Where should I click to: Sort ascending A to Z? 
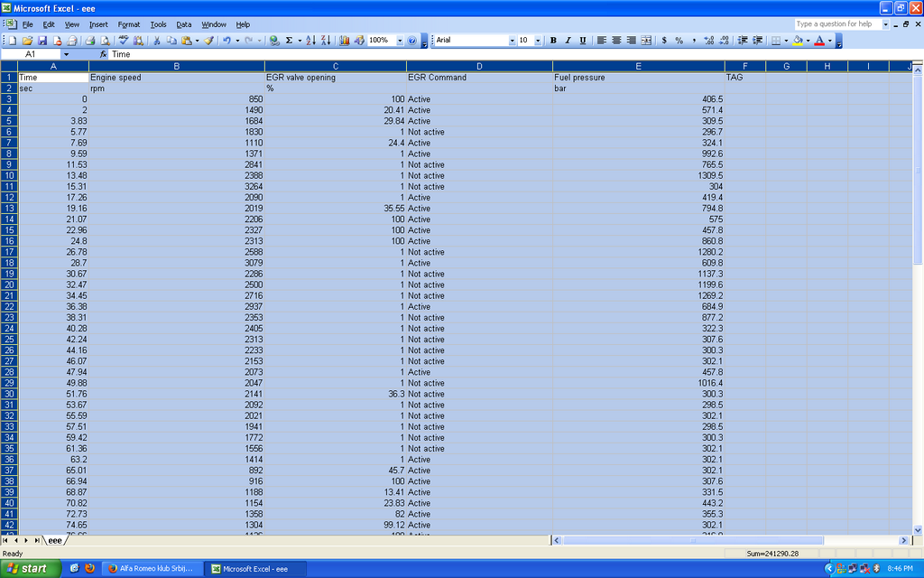tap(310, 40)
